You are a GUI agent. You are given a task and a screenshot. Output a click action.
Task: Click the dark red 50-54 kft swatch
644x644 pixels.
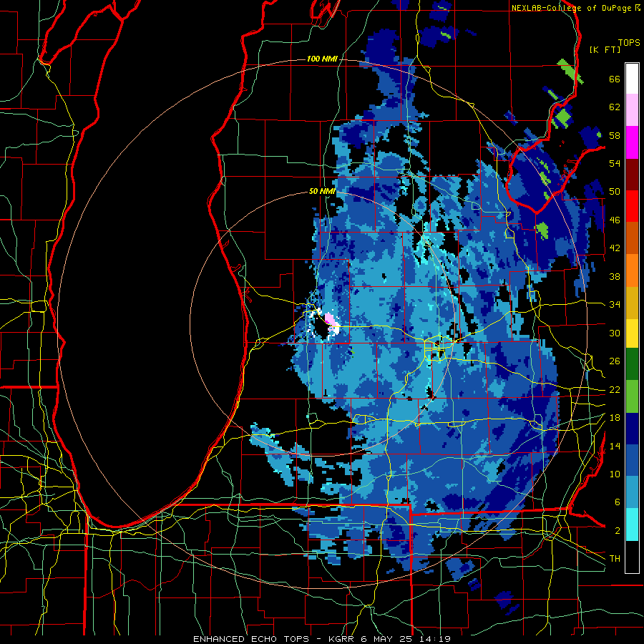click(632, 175)
